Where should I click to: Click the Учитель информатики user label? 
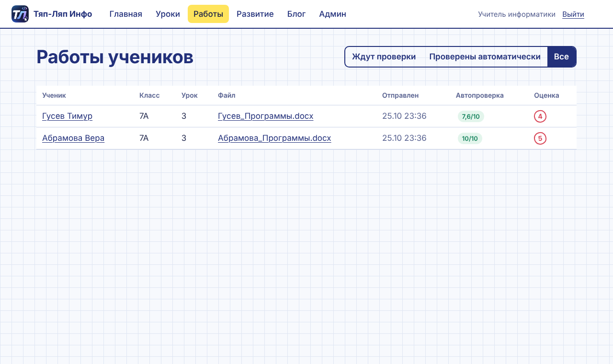click(x=517, y=14)
